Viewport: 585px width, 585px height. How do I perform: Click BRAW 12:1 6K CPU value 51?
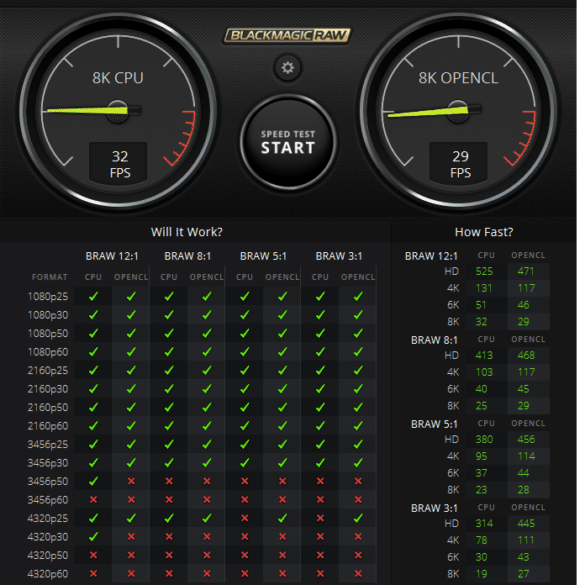[x=481, y=305]
